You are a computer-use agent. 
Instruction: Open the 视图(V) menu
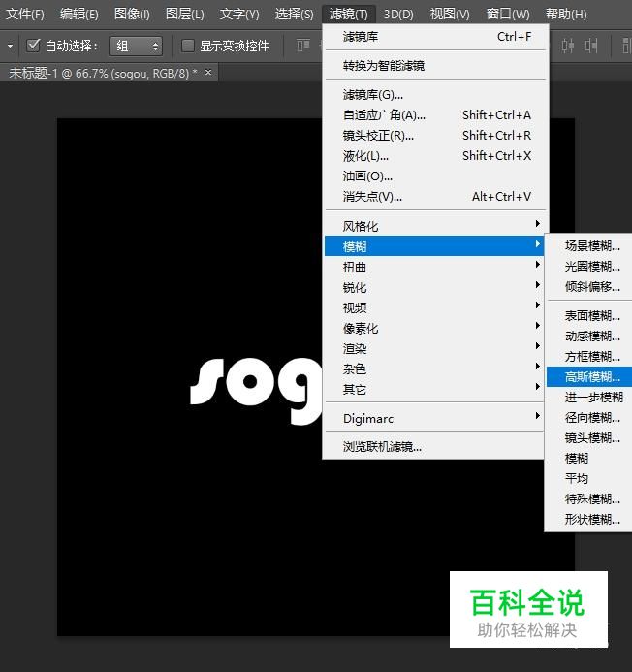click(x=450, y=15)
